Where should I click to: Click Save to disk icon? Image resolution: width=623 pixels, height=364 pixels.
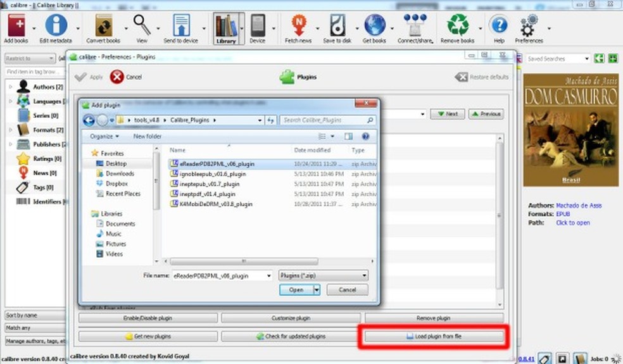click(337, 25)
